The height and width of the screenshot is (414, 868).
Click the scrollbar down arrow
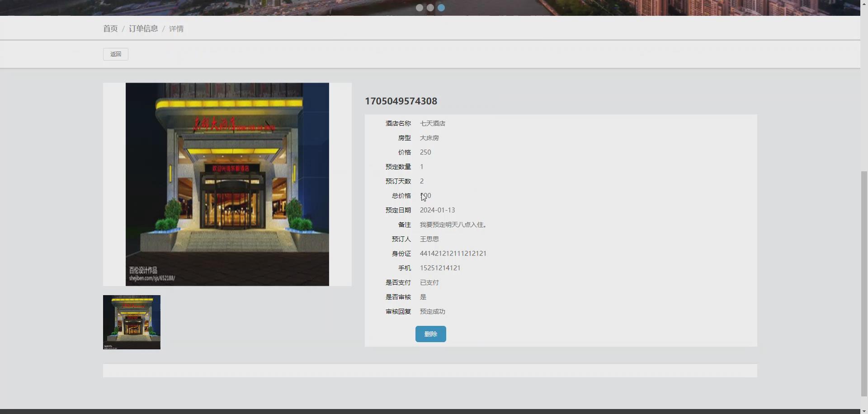[864, 411]
